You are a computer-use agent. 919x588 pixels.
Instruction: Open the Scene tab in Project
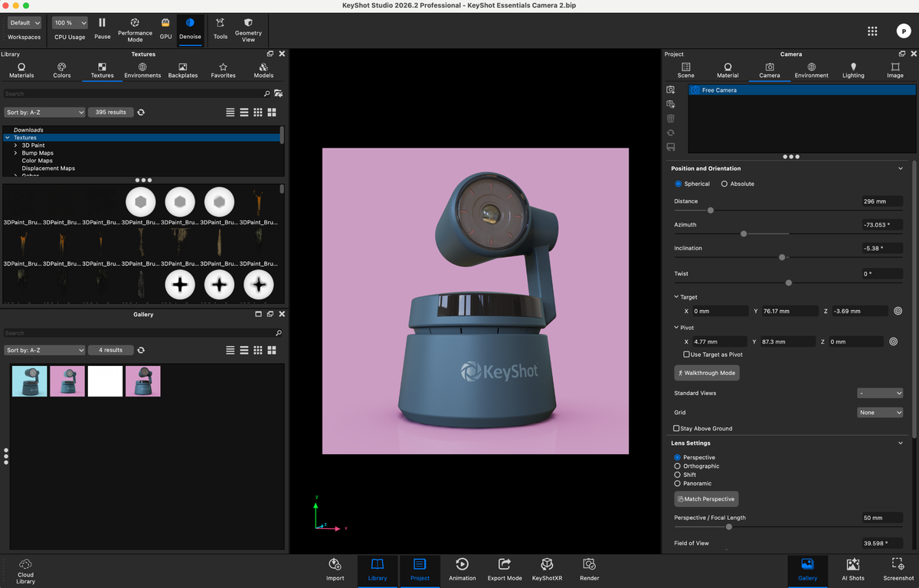685,70
